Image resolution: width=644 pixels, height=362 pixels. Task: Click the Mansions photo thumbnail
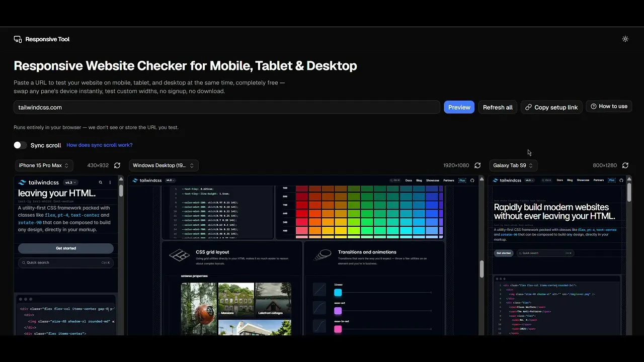(x=236, y=300)
